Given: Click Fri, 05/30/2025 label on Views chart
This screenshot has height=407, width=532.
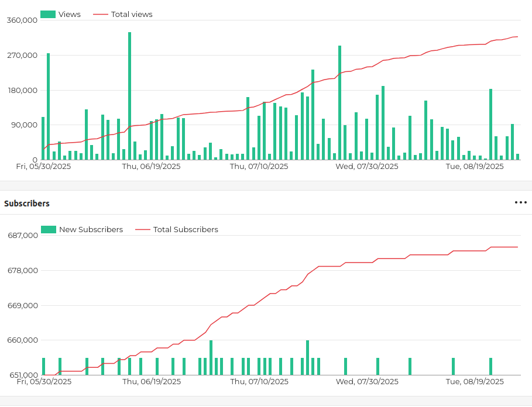Looking at the screenshot, I should pos(43,167).
